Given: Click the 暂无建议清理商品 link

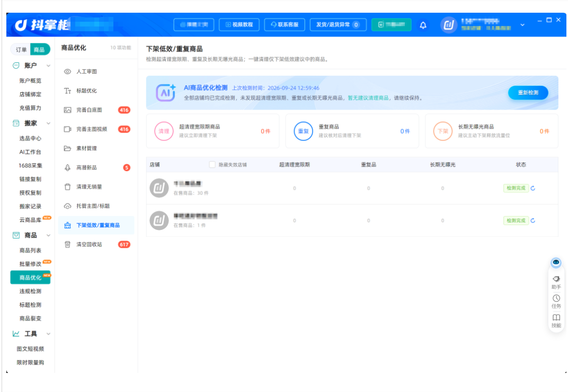Looking at the screenshot, I should pos(368,98).
